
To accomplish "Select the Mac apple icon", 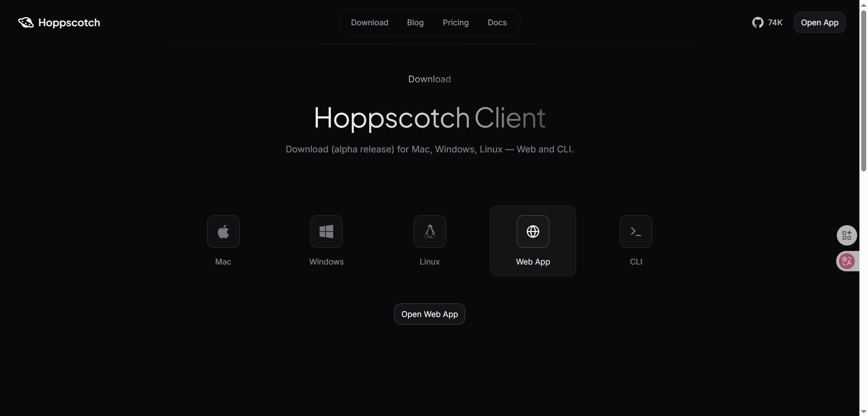I will 223,232.
